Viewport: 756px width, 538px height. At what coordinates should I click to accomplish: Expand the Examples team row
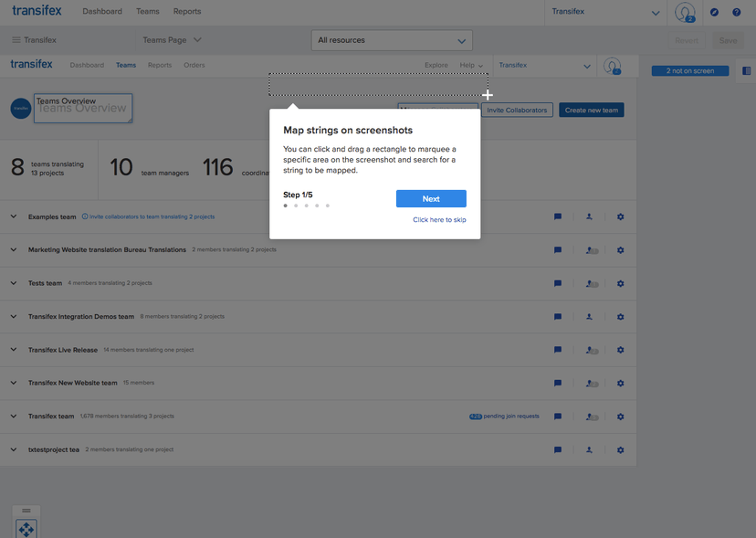(14, 216)
